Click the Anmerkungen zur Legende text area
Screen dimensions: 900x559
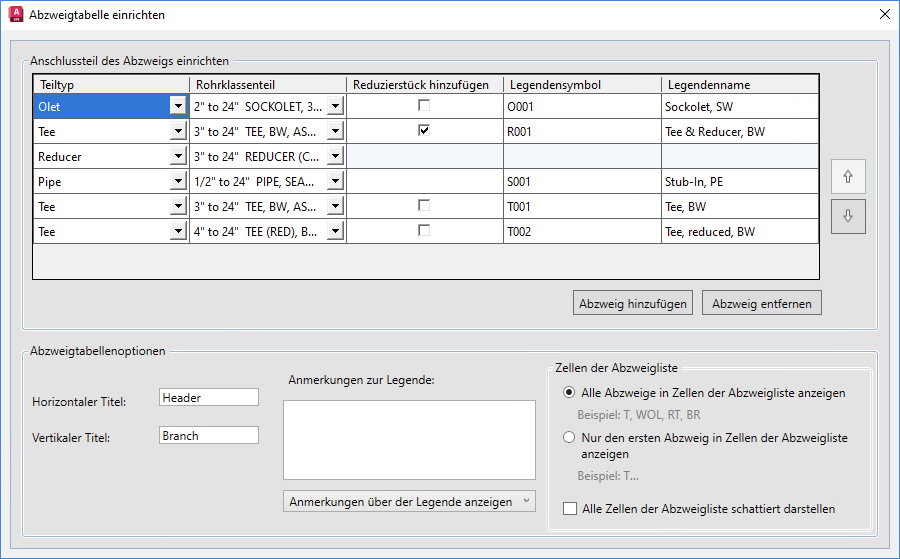409,440
